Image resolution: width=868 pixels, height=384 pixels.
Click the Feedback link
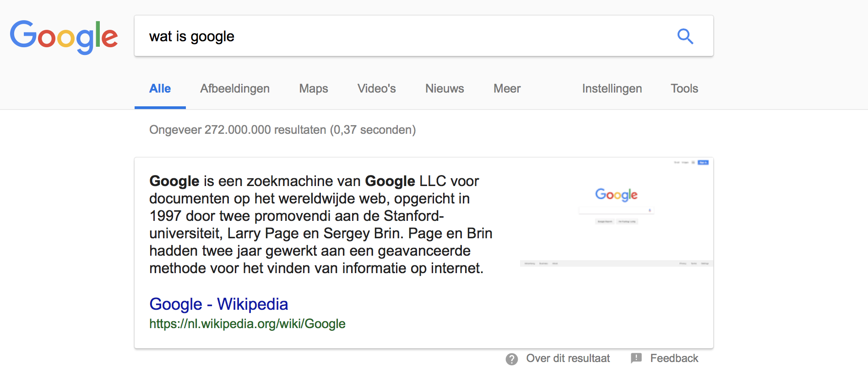674,358
